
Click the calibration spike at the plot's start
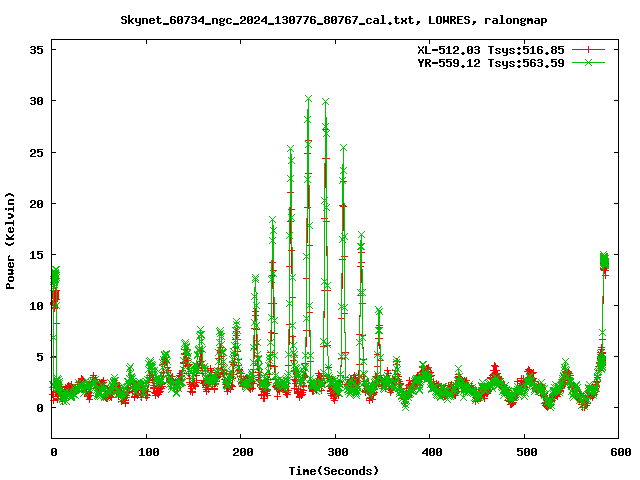(x=55, y=275)
